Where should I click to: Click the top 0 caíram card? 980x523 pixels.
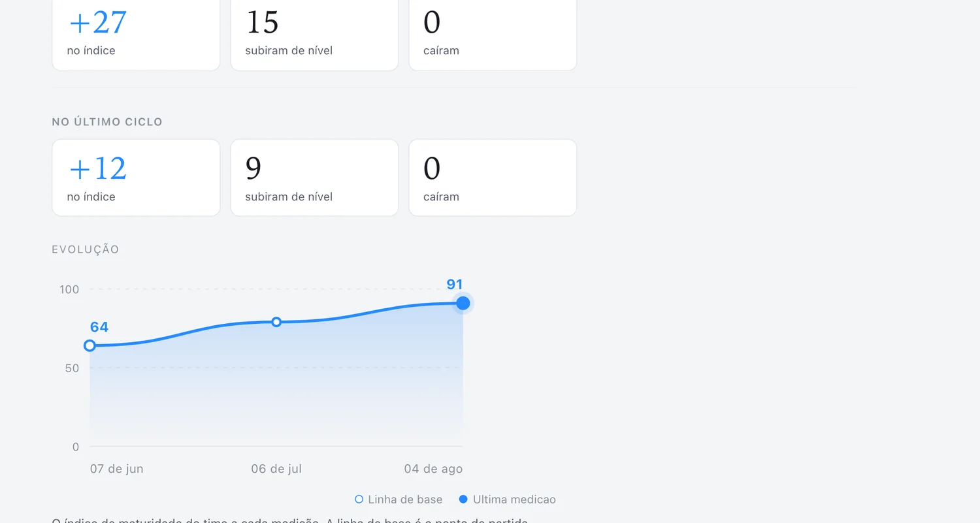pyautogui.click(x=493, y=34)
